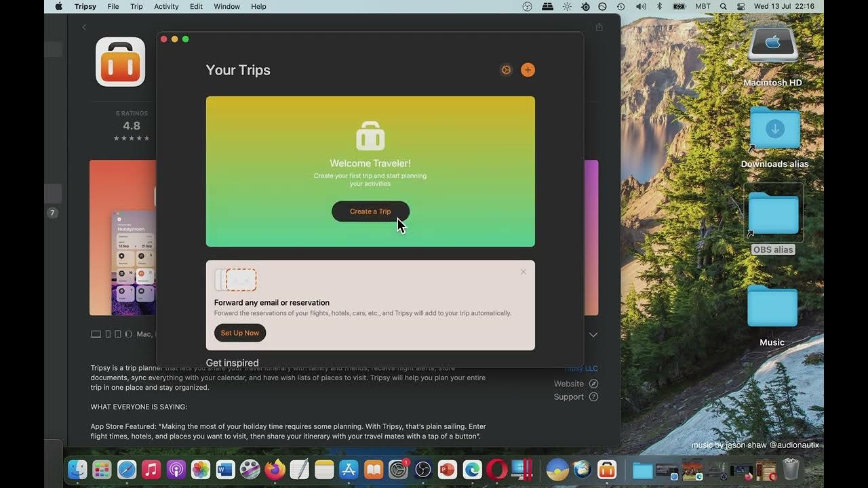Open the Trip menu
The height and width of the screenshot is (488, 868).
136,6
